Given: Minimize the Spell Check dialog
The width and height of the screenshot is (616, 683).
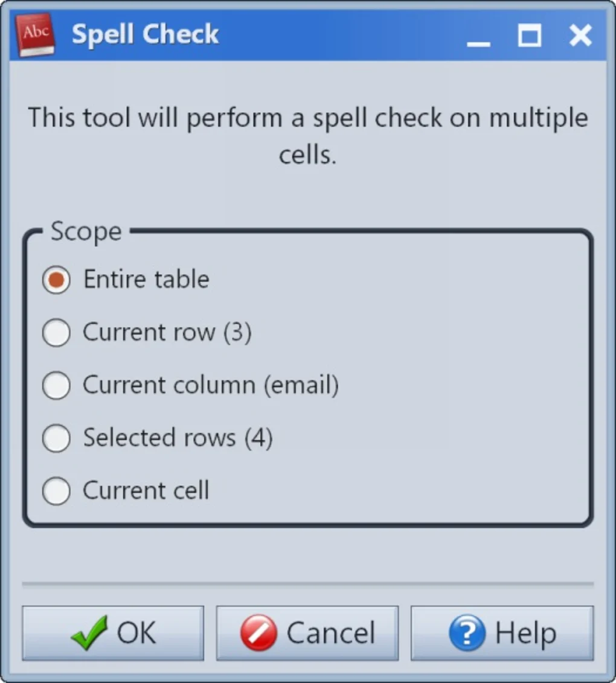Looking at the screenshot, I should (478, 36).
